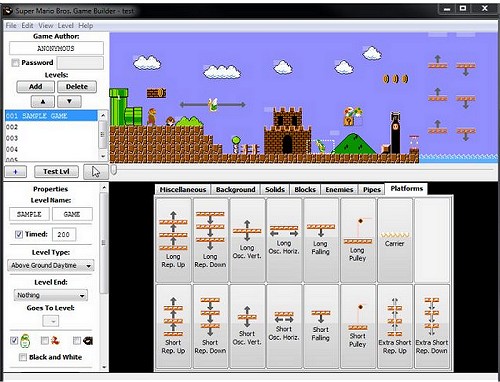The image size is (500, 382).
Task: Click the Timed value field showing 200
Action: pos(64,234)
